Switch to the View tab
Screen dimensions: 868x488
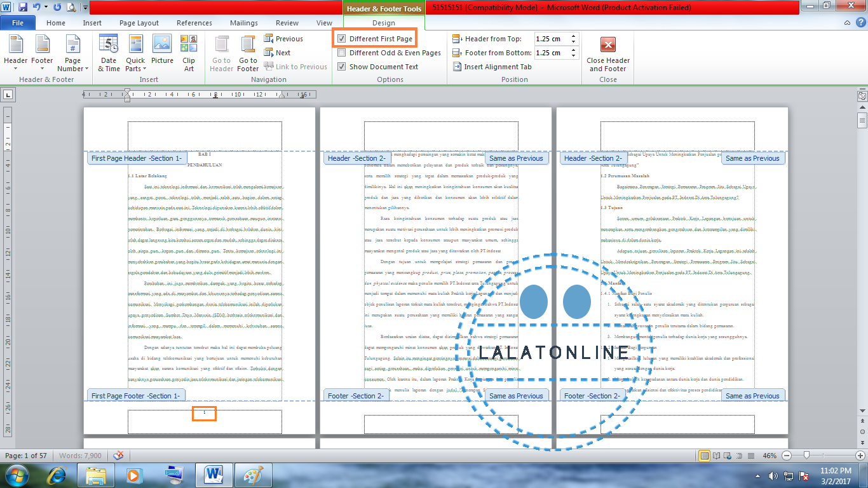324,23
